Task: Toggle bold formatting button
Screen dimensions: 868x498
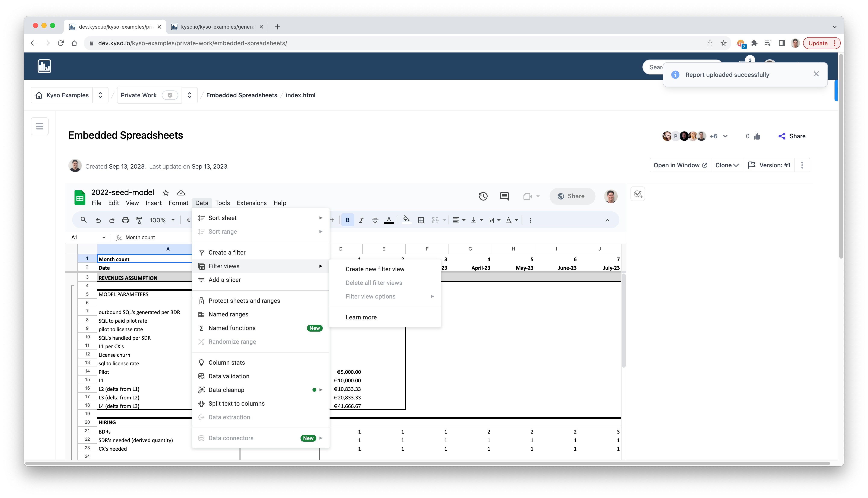Action: 347,220
